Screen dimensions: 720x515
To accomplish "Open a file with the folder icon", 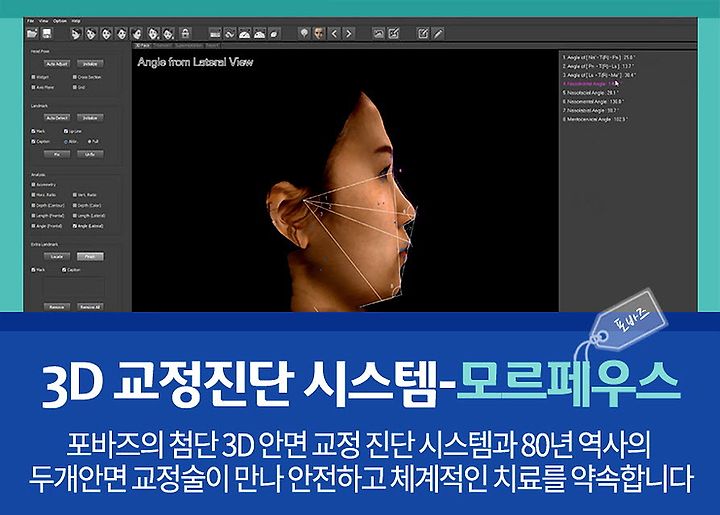I will click(32, 34).
